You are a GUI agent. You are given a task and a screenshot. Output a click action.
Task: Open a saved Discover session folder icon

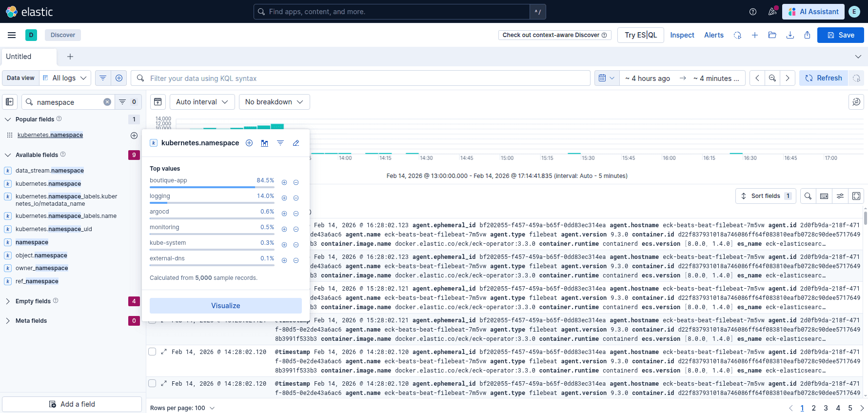coord(772,35)
